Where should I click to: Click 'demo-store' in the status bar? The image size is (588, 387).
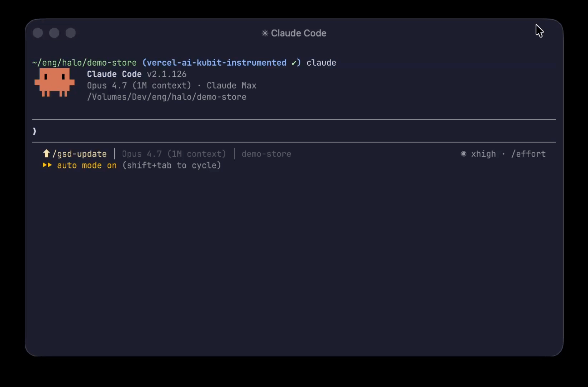pyautogui.click(x=266, y=154)
